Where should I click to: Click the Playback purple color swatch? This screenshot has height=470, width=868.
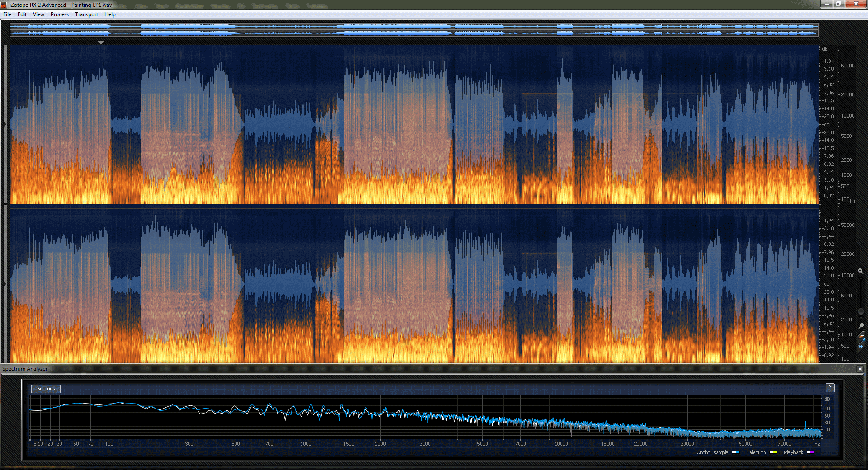coord(810,452)
